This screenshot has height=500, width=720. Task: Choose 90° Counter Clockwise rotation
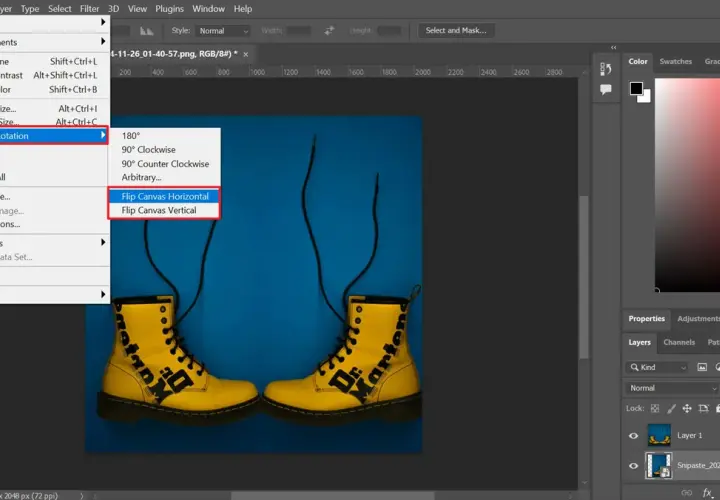164,163
